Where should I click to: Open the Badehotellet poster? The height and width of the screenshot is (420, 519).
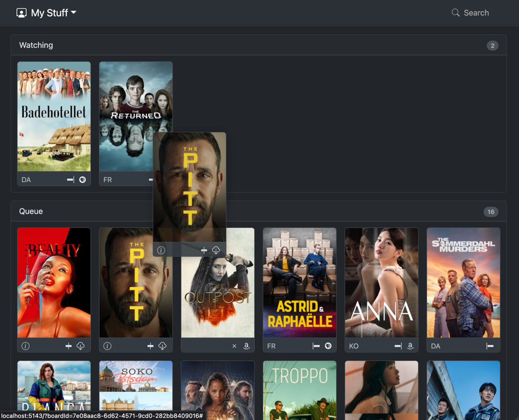pyautogui.click(x=54, y=116)
